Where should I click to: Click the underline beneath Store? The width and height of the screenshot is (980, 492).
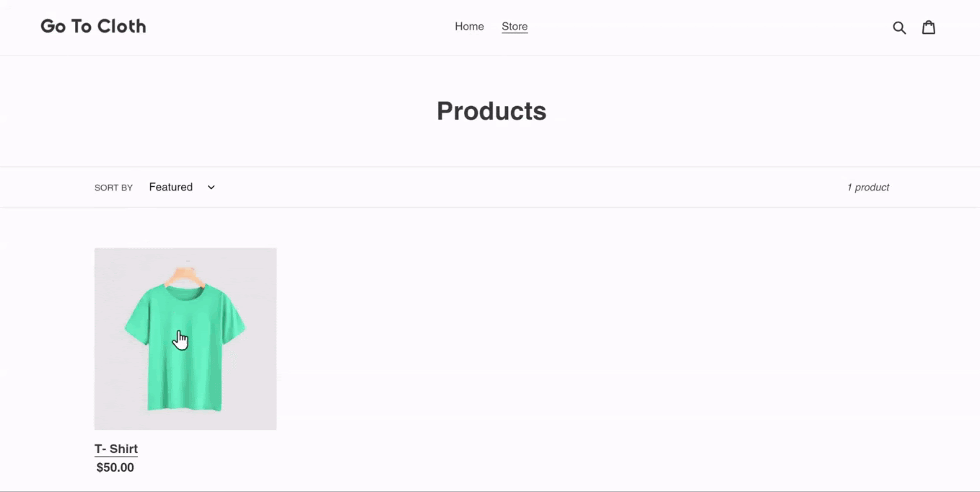515,33
